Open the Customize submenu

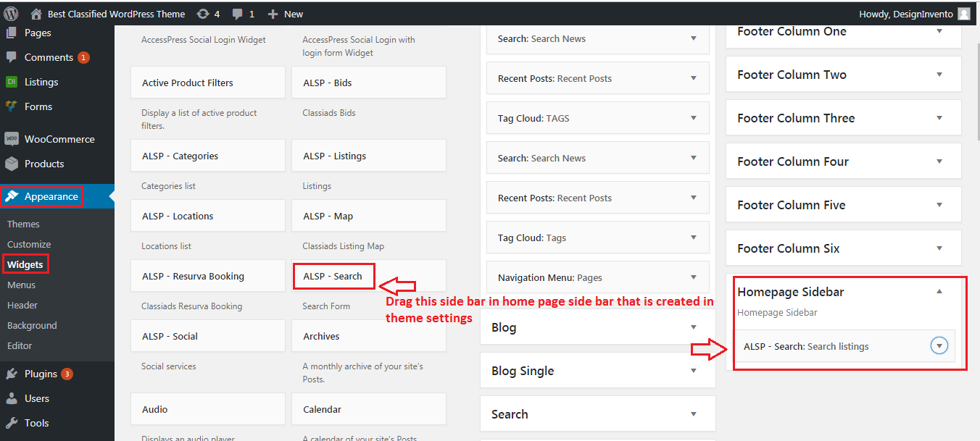[29, 244]
